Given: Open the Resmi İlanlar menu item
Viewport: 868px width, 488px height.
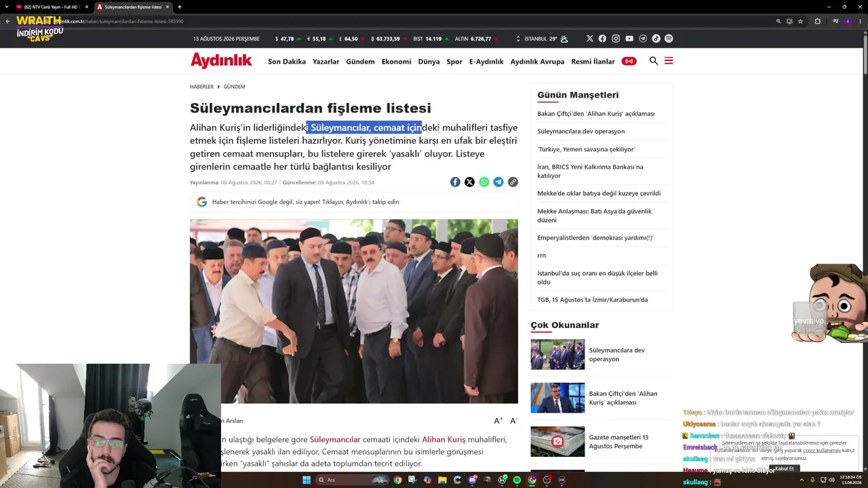Looking at the screenshot, I should tap(593, 62).
